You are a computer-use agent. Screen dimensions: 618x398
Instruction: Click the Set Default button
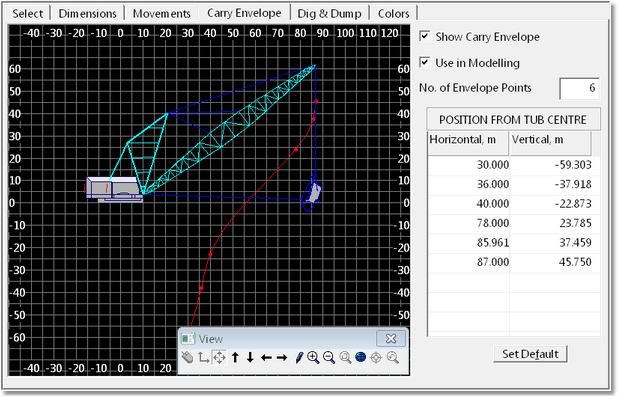(530, 354)
